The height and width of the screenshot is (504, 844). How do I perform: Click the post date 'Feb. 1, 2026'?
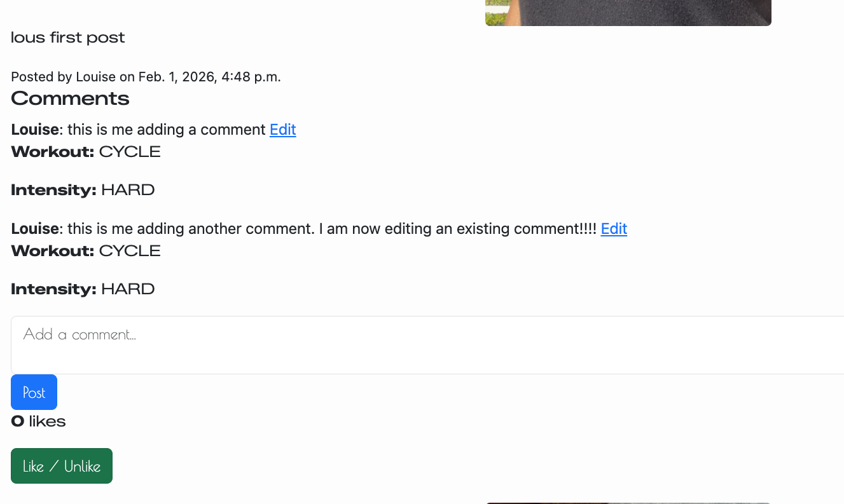177,76
